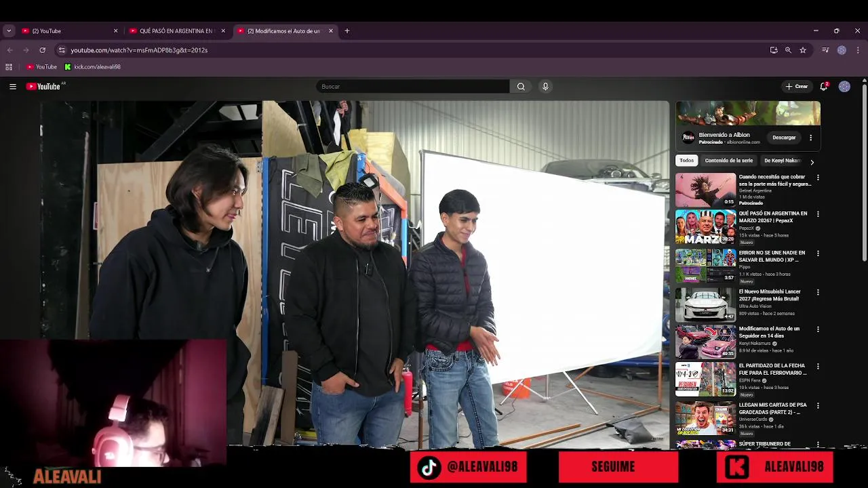This screenshot has width=868, height=488.
Task: Open 'Cuando necesitás que cobrar' sponsored video
Action: click(705, 190)
